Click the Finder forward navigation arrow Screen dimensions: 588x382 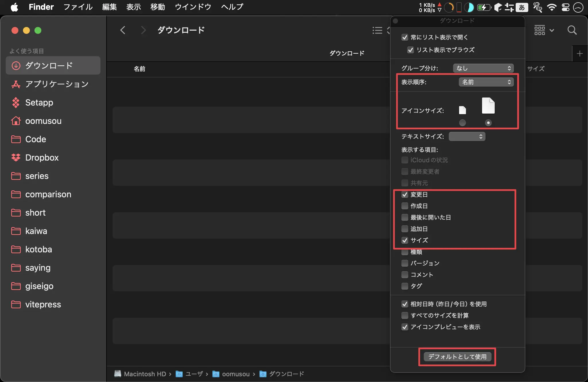coord(143,30)
